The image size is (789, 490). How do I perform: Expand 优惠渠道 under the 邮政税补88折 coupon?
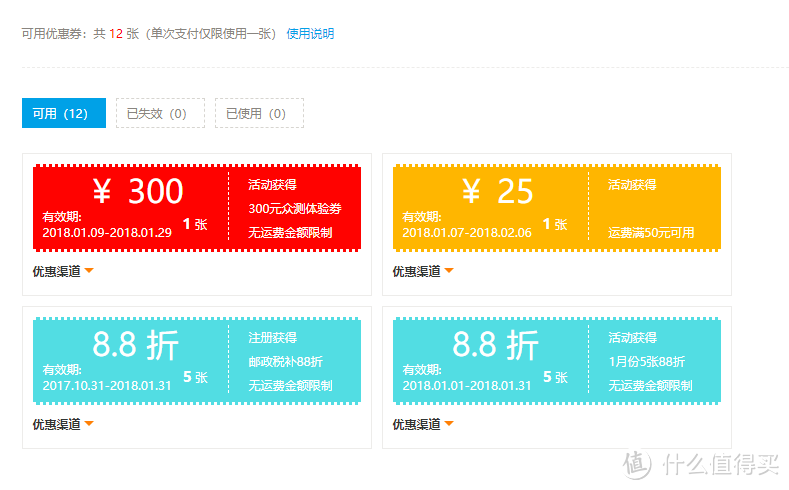(63, 424)
